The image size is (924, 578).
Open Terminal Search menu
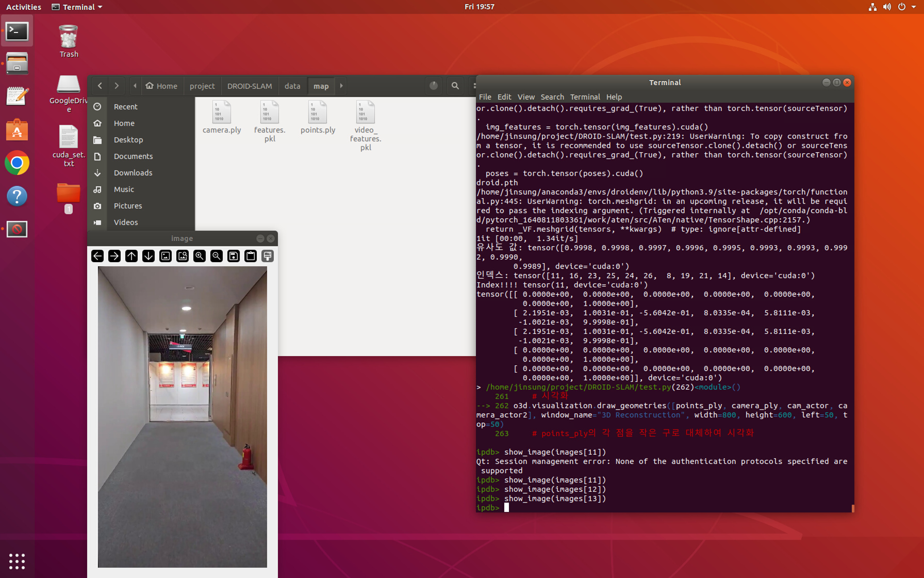pyautogui.click(x=552, y=97)
